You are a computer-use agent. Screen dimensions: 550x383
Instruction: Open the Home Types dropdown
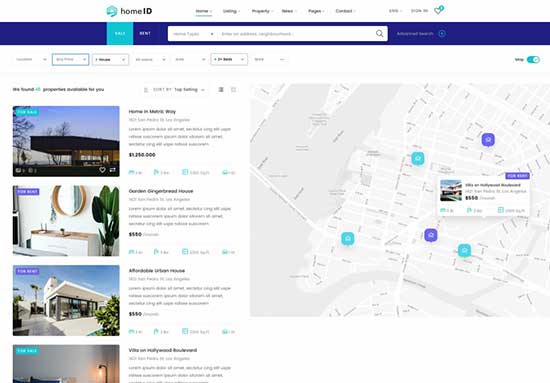pos(193,34)
